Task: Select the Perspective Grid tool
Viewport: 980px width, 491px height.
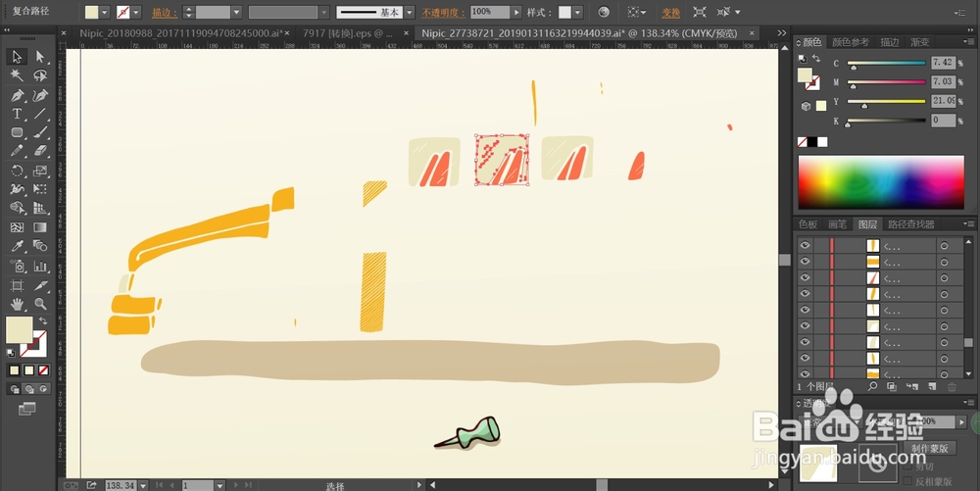Action: (40, 208)
